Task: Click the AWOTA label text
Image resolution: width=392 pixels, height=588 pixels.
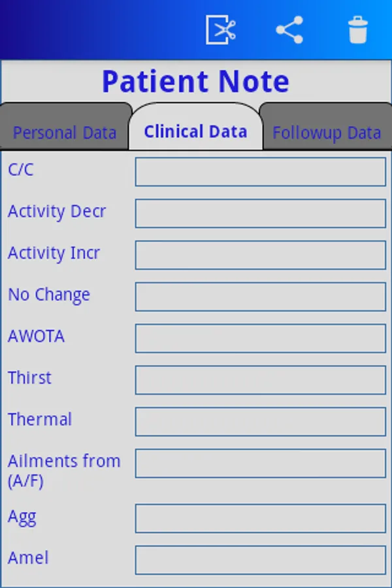Action: [x=36, y=336]
